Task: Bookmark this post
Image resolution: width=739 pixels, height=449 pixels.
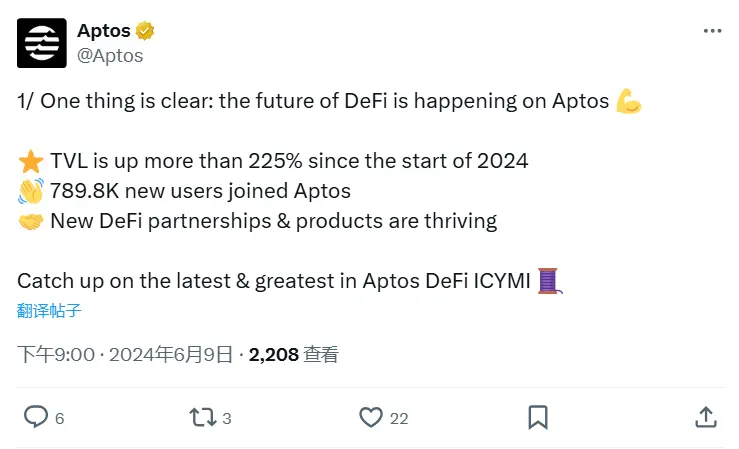Action: point(538,417)
